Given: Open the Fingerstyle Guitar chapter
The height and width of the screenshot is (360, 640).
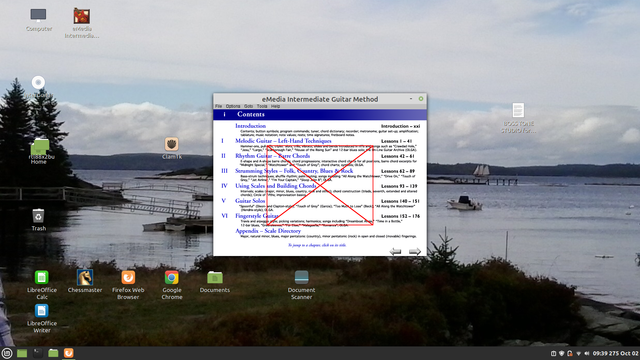Looking at the screenshot, I should click(256, 216).
